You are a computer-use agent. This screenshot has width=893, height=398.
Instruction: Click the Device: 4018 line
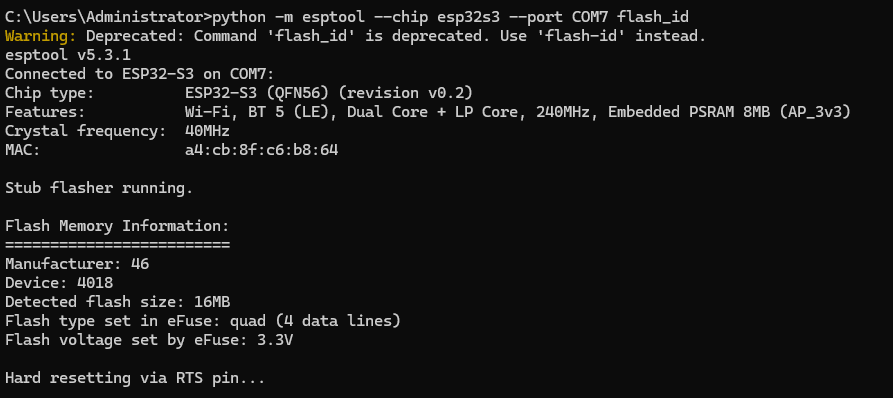pos(59,283)
